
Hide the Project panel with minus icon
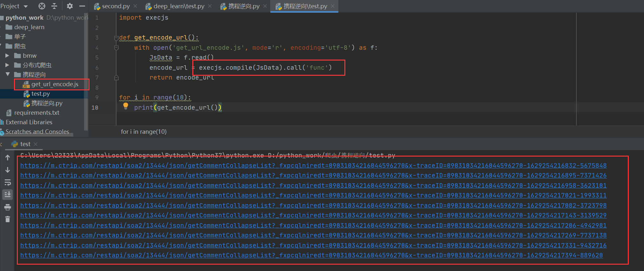click(82, 6)
